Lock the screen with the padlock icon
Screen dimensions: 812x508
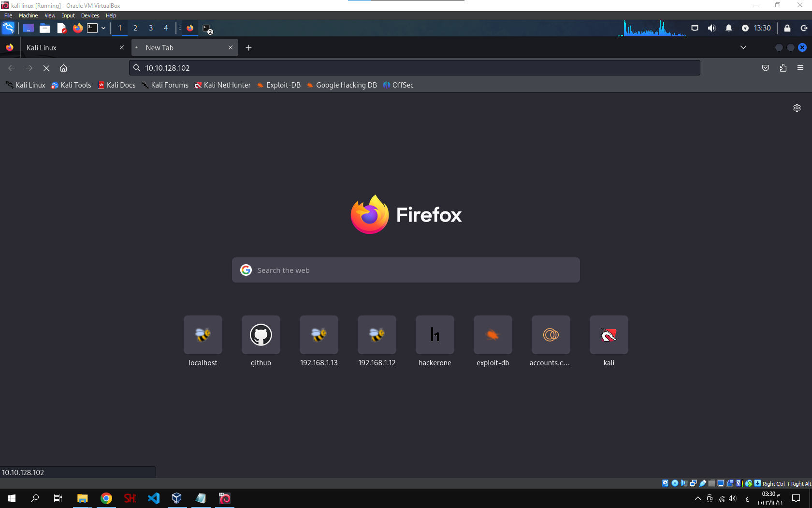pos(787,28)
